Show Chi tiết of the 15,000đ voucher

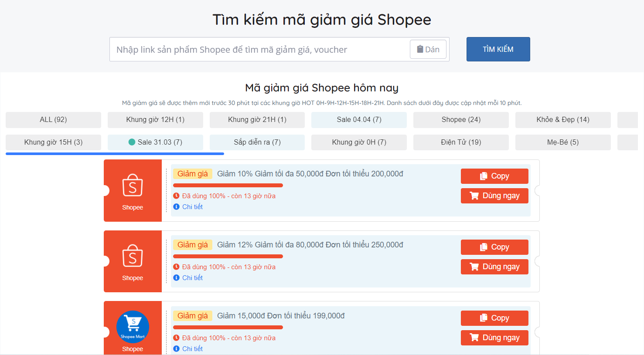(192, 349)
